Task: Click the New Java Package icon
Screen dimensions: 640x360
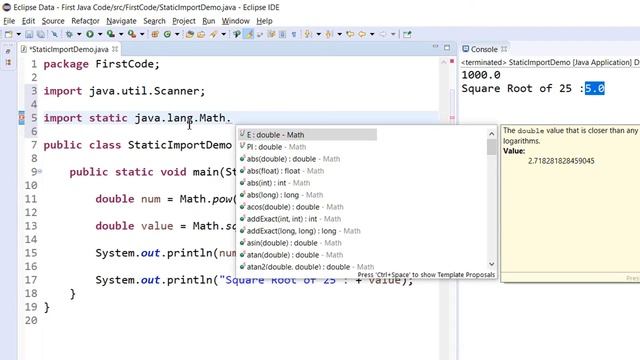Action: click(x=155, y=34)
